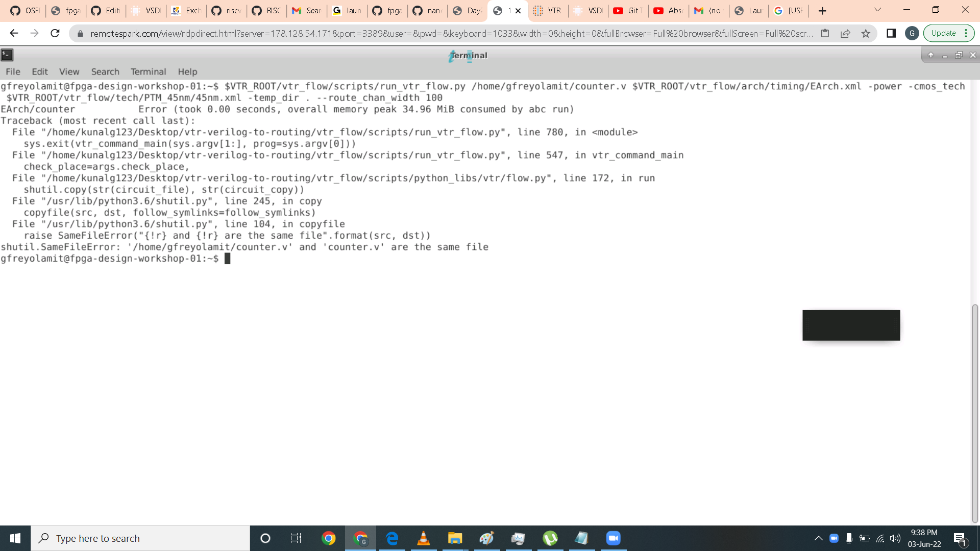Screen dimensions: 980x551
Task: Open Microsoft Edge from taskbar
Action: [392, 538]
